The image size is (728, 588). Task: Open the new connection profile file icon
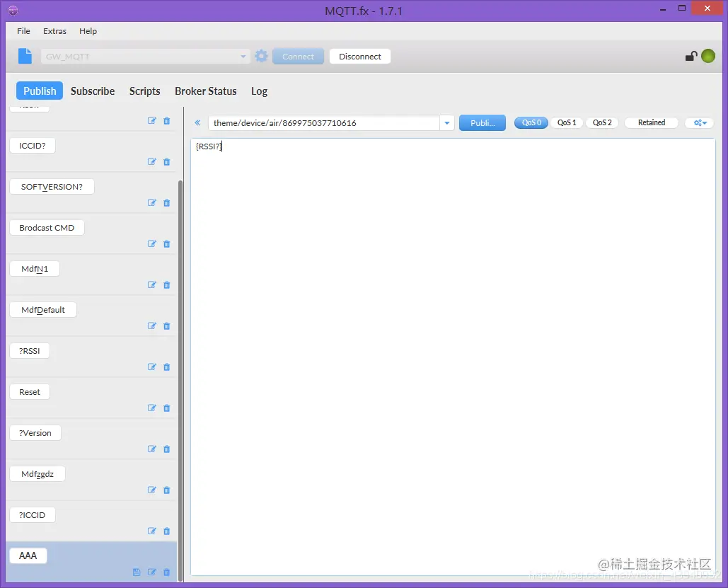[x=25, y=56]
